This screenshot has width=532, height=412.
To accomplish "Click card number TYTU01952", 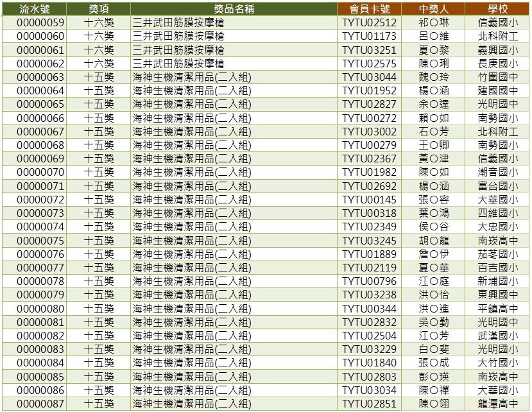I will (369, 91).
